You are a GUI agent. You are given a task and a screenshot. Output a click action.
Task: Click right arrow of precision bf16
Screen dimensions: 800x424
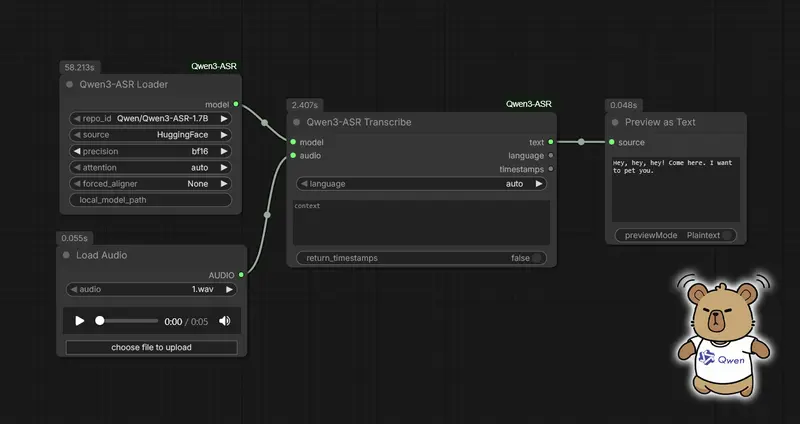(224, 152)
